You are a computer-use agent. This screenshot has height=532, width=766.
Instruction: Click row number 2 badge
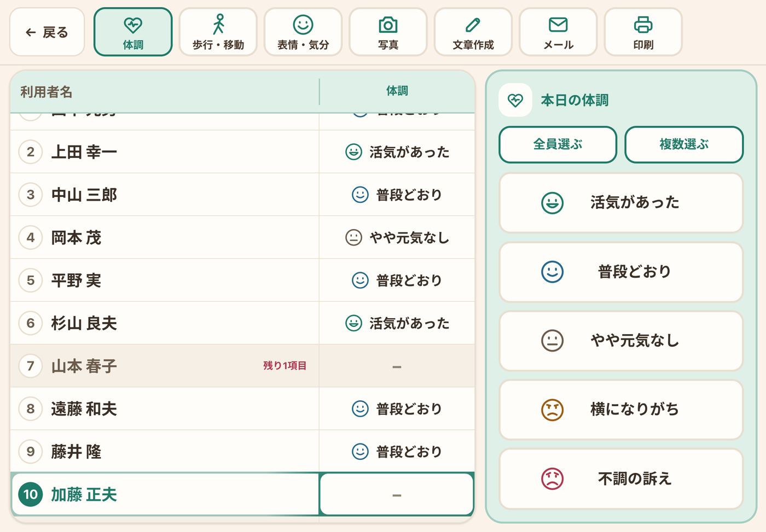tap(31, 152)
